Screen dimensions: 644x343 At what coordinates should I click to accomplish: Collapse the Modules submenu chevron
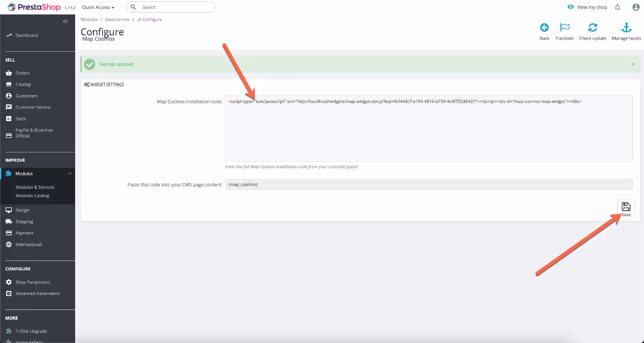point(70,173)
